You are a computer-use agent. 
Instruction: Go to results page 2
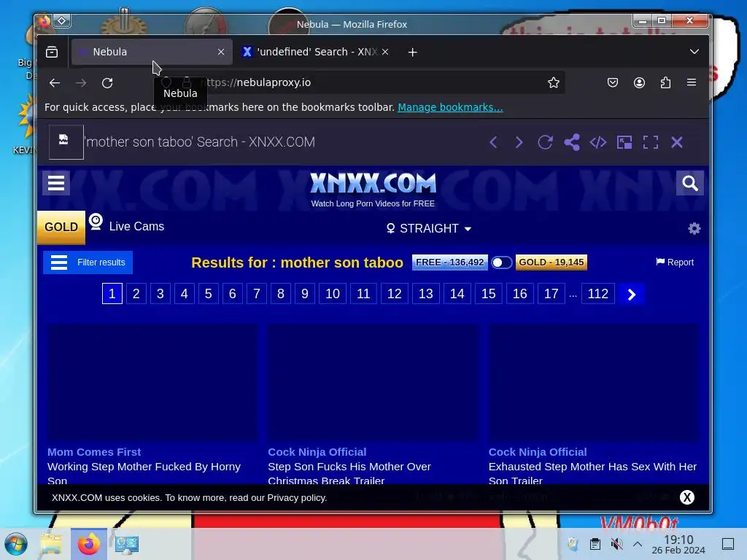pos(136,294)
